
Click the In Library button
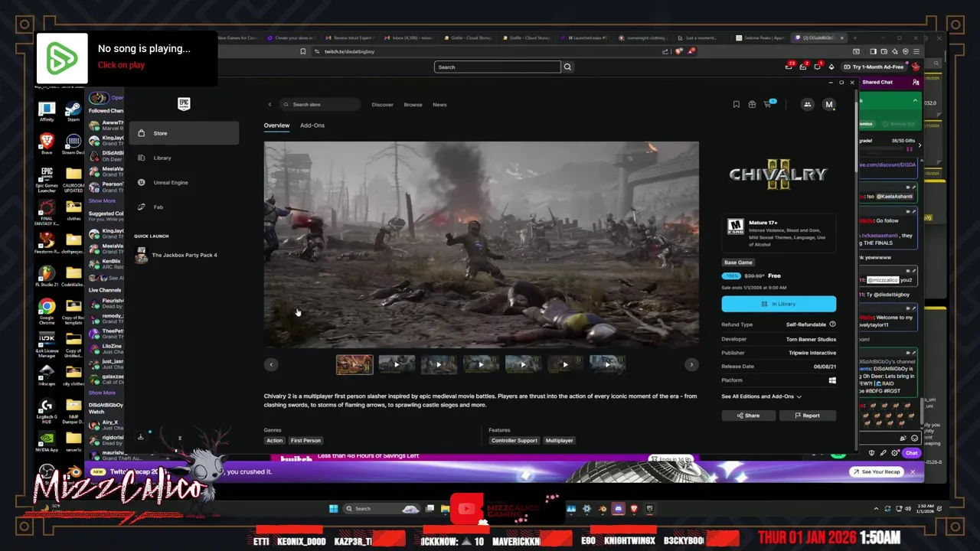pyautogui.click(x=779, y=304)
